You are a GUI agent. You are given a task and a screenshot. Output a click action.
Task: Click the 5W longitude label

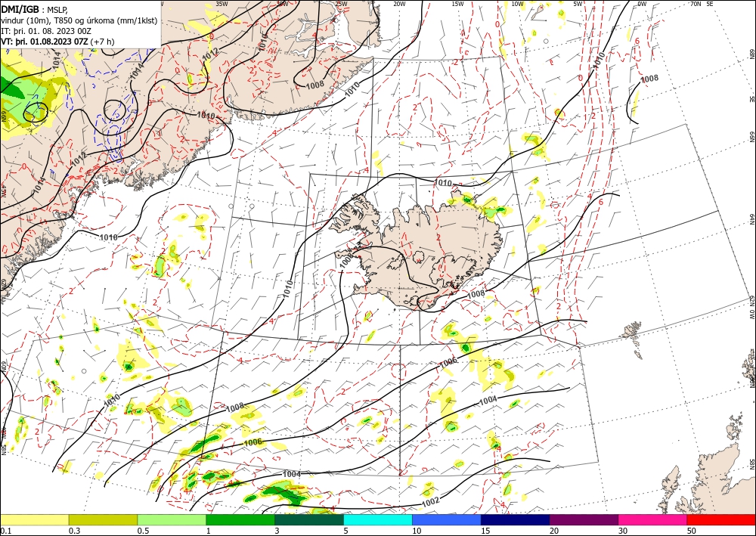[x=578, y=3]
